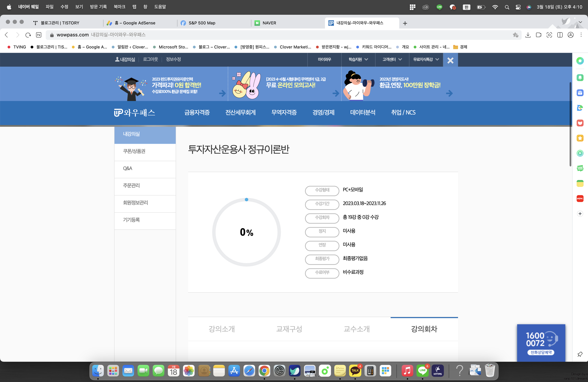Click the 정보수정 link
The width and height of the screenshot is (588, 382).
click(173, 59)
